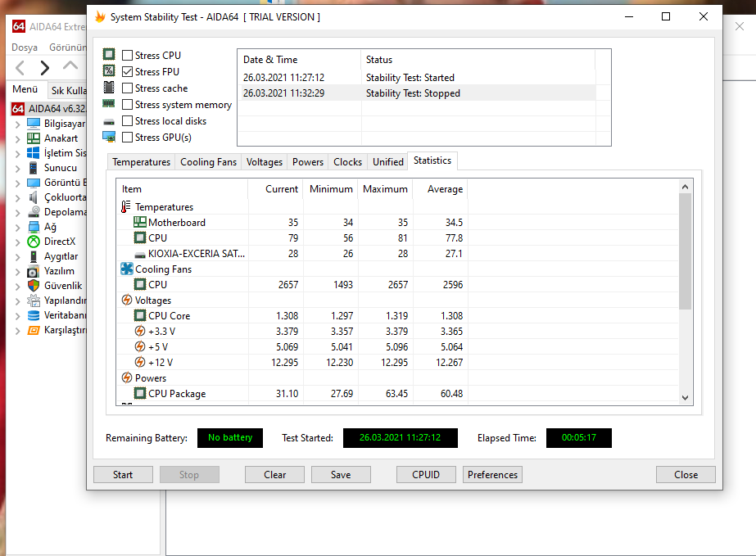This screenshot has height=556, width=756.
Task: Click the Güvenlik shield icon in tree
Action: (x=34, y=286)
